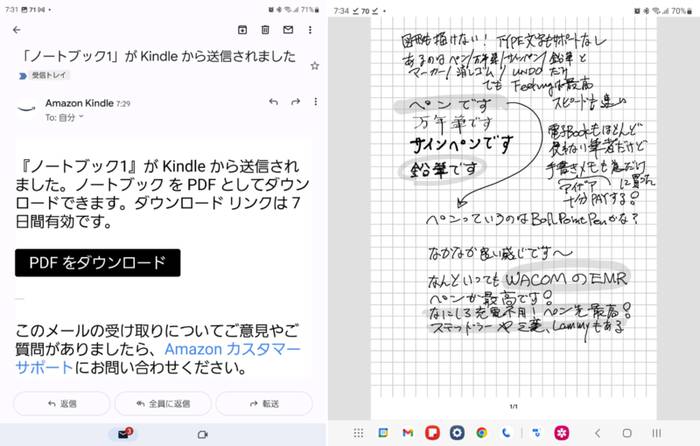Screen dimensions: 700x446
Task: Archive this email with the archive icon
Action: (242, 30)
